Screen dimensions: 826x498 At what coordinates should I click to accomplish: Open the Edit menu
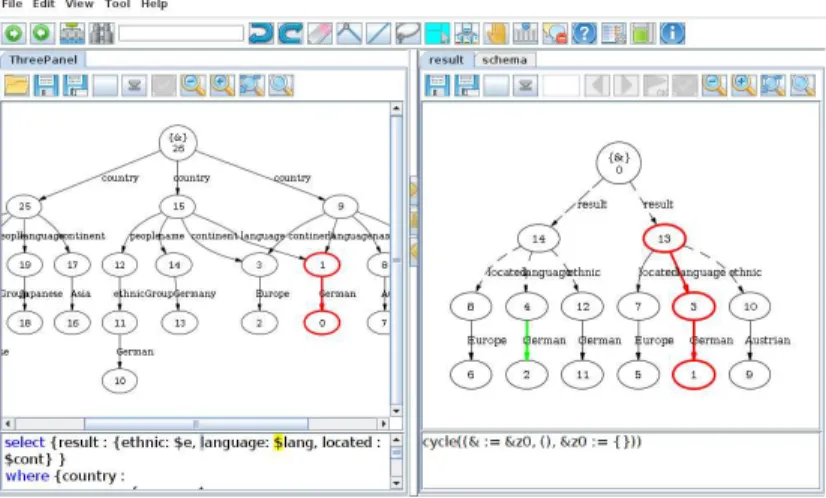coord(44,4)
